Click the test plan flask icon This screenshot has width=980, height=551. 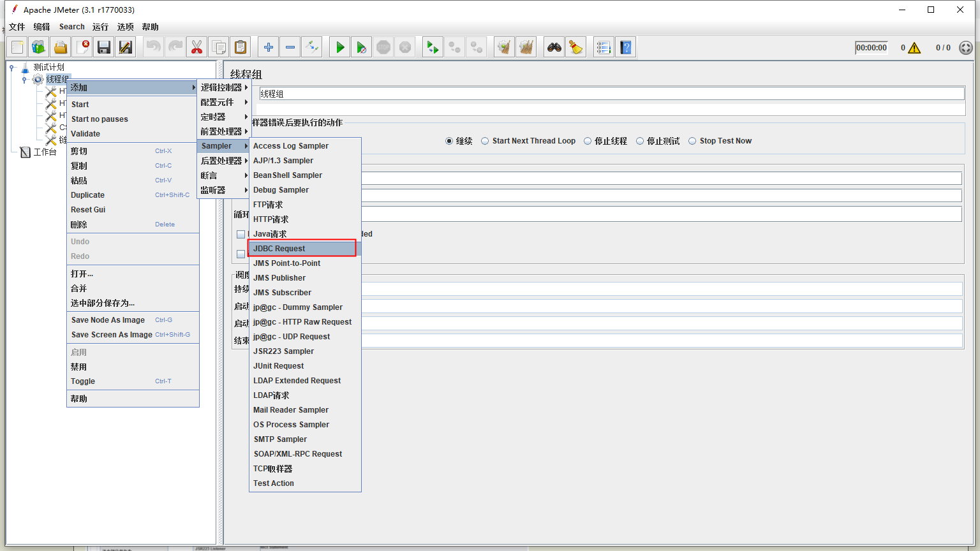click(x=26, y=67)
